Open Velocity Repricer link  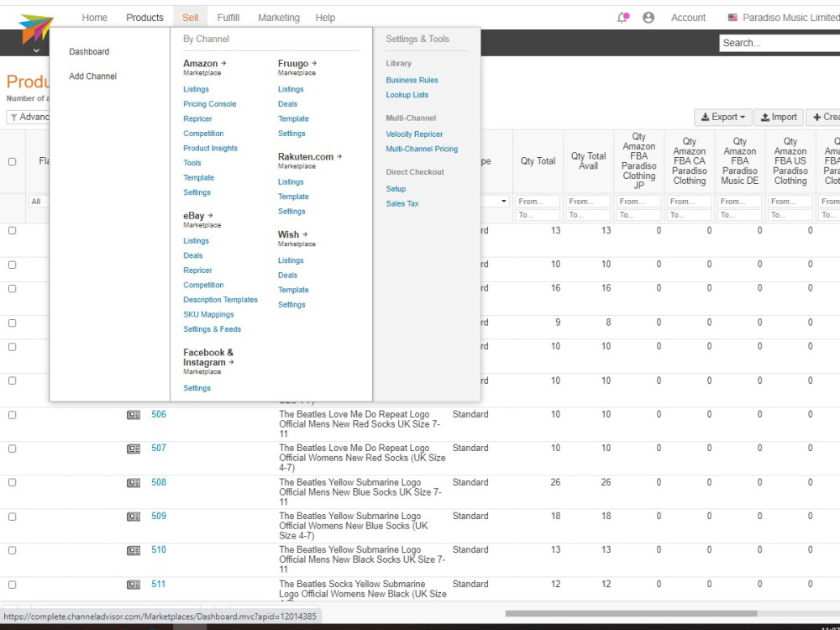click(x=414, y=134)
